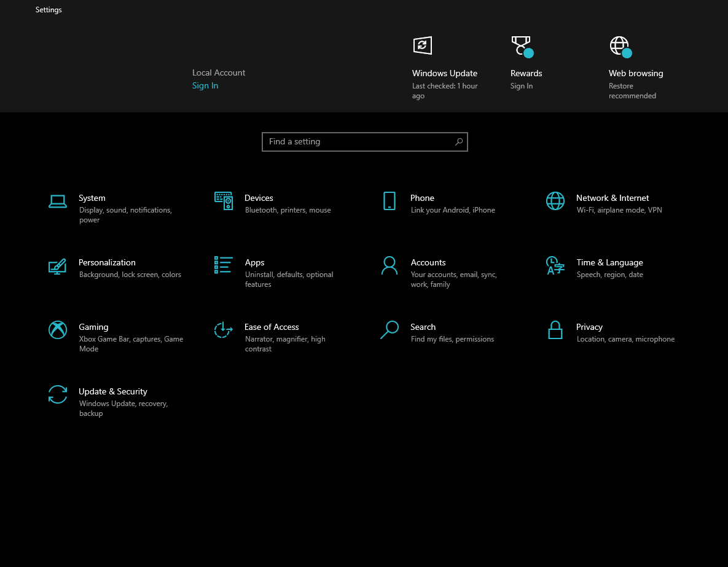Select the Phone icon
Image resolution: width=728 pixels, height=567 pixels.
tap(389, 201)
